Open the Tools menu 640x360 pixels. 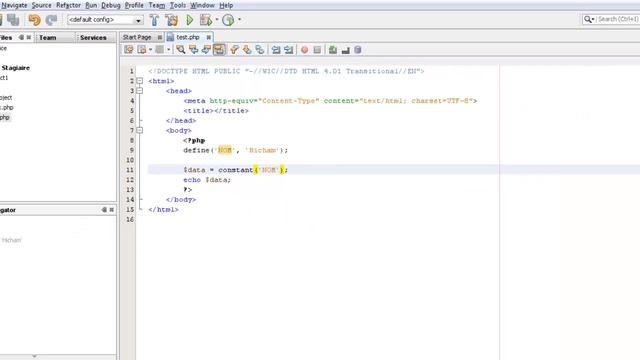tap(178, 5)
